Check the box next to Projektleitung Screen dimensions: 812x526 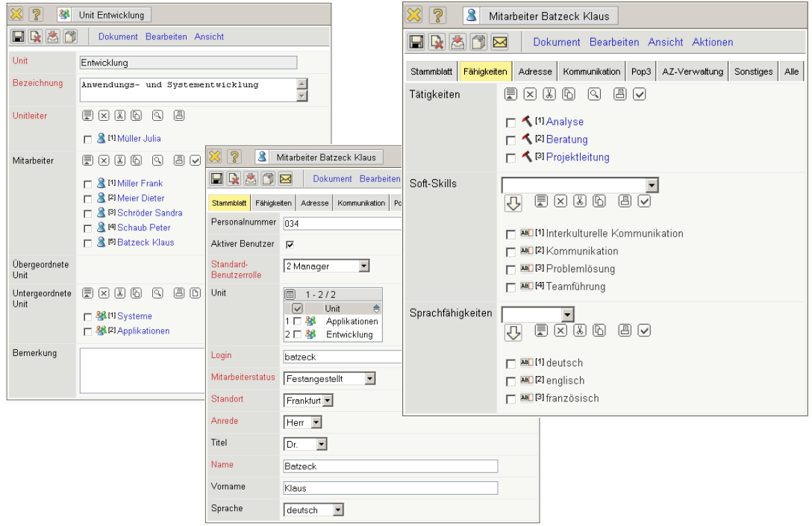(510, 157)
